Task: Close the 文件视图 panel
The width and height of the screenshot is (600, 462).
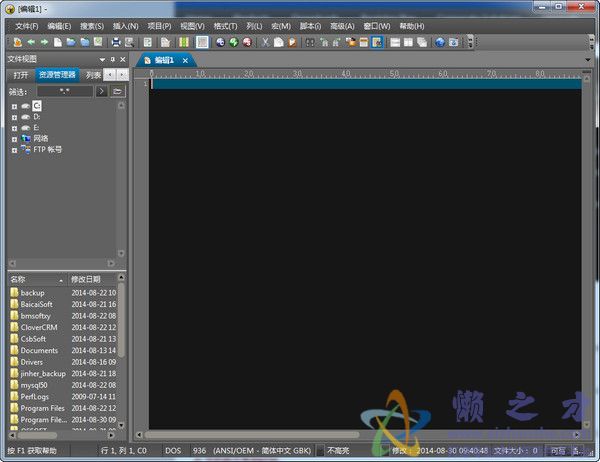Action: click(123, 59)
